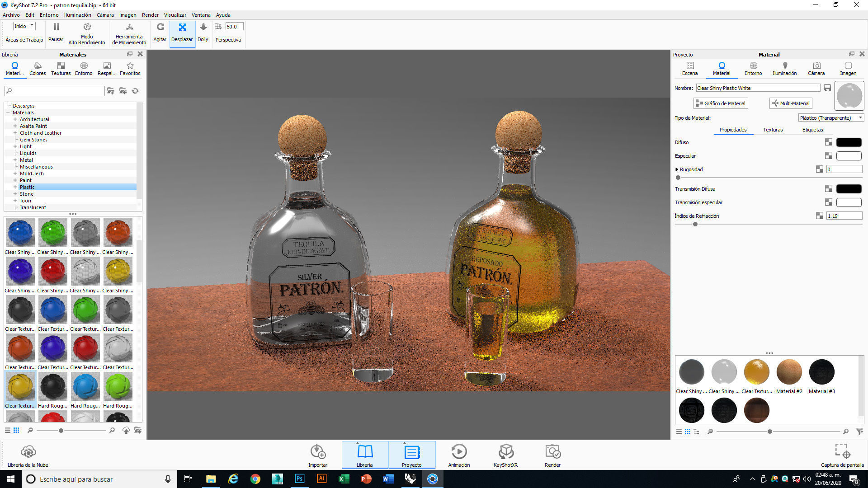Expand Plastic material folder
868x488 pixels.
click(x=15, y=187)
